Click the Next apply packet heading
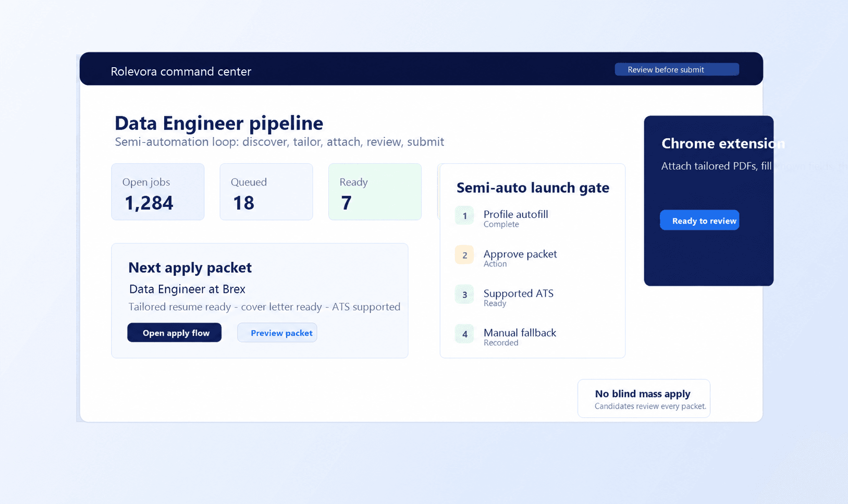 tap(190, 267)
